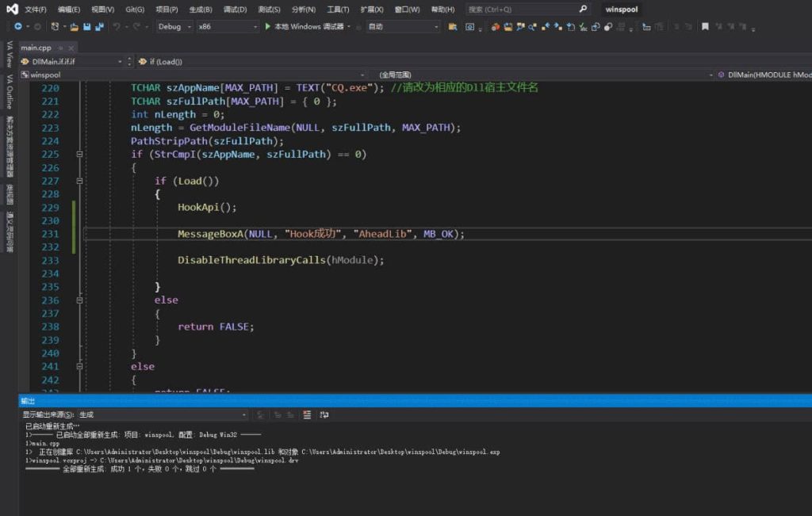Open the VA Outline side panel
This screenshot has height=516, width=812.
click(x=10, y=91)
